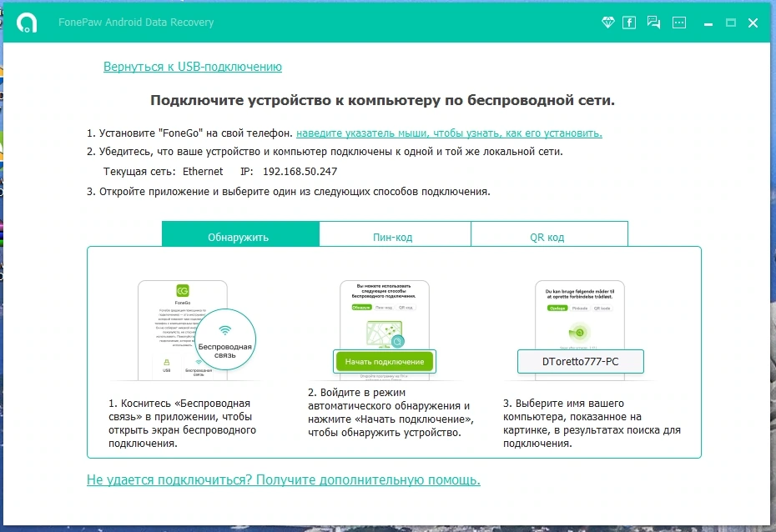The width and height of the screenshot is (776, 532).
Task: Click the step 3 description Выберите имя вашего компьютера
Action: 592,424
